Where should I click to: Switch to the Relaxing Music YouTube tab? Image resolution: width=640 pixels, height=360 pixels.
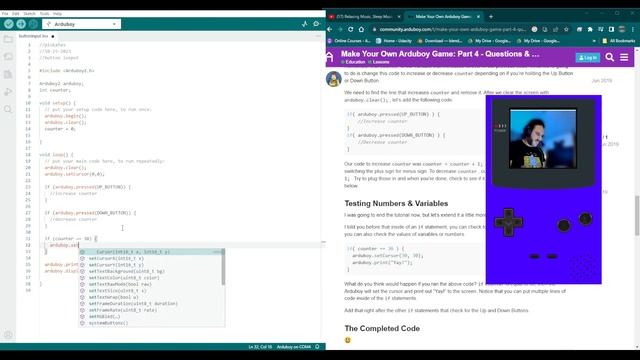pos(363,17)
